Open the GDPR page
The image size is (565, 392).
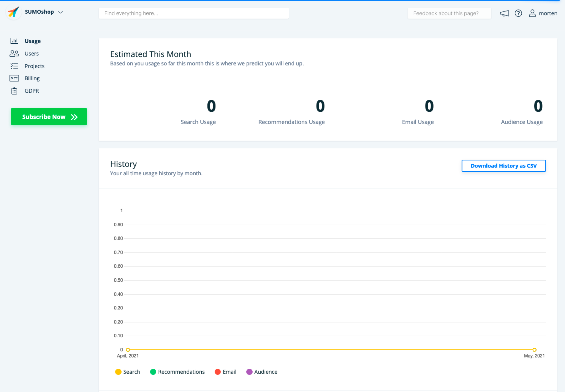click(32, 91)
